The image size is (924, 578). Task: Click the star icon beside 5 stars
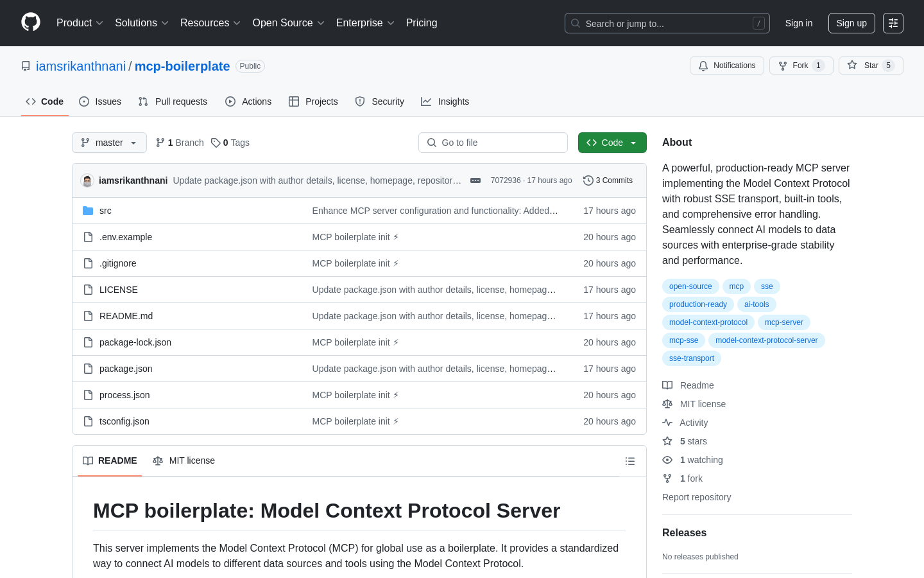tap(667, 441)
